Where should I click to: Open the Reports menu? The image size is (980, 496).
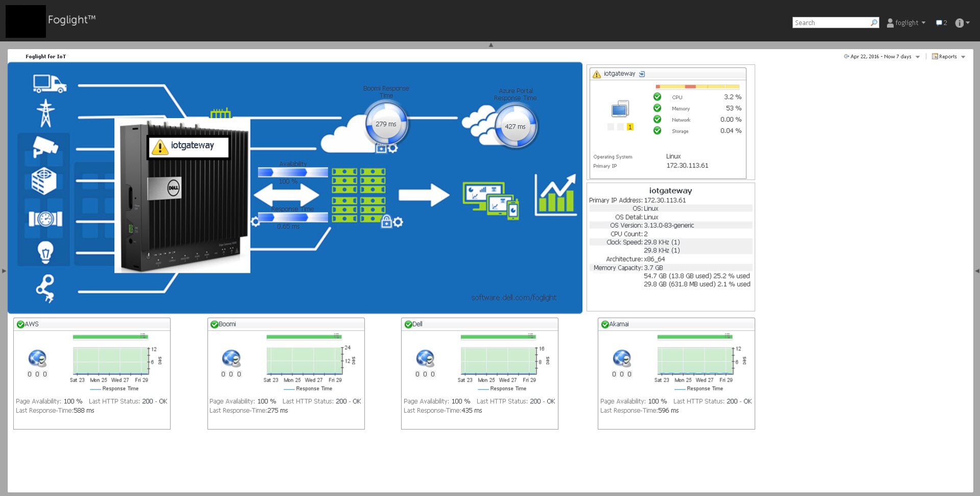tap(948, 57)
